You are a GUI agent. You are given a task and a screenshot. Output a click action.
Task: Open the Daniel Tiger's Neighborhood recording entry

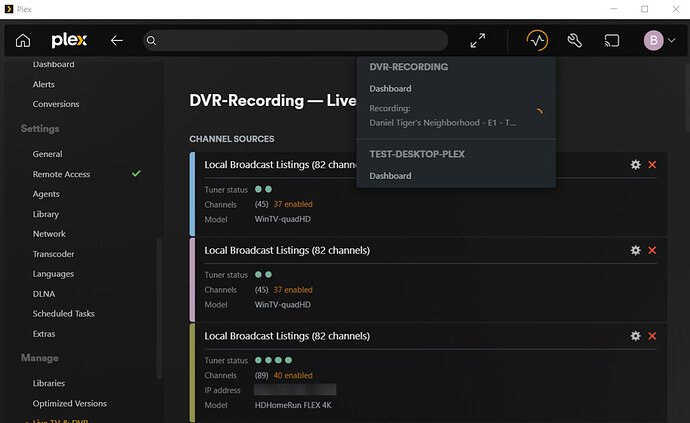pos(443,123)
